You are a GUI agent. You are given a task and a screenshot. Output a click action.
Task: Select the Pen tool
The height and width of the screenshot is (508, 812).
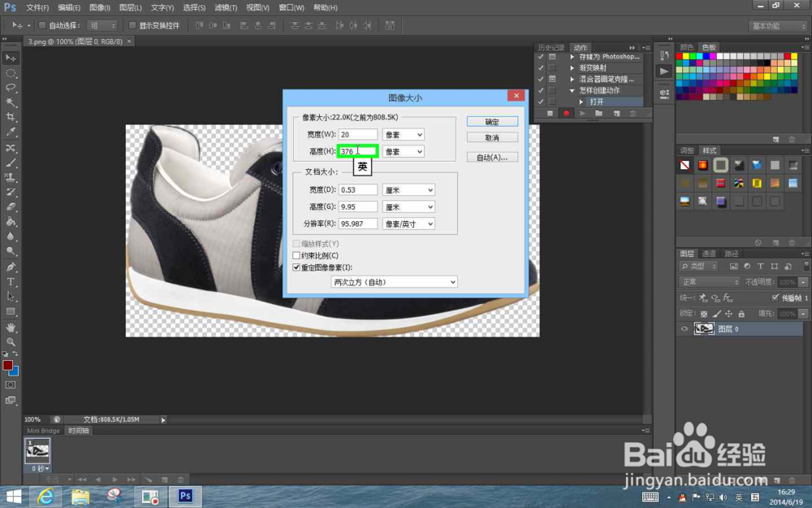click(11, 267)
